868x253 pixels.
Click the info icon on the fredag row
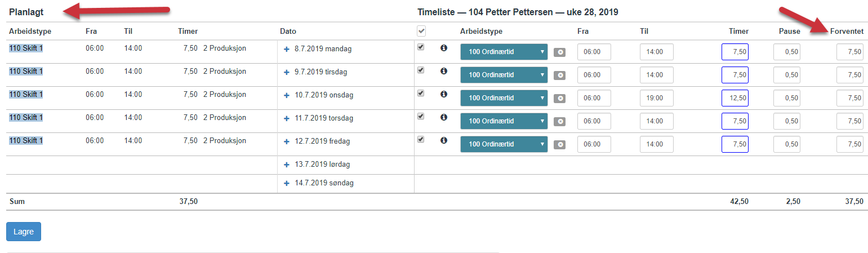click(443, 141)
